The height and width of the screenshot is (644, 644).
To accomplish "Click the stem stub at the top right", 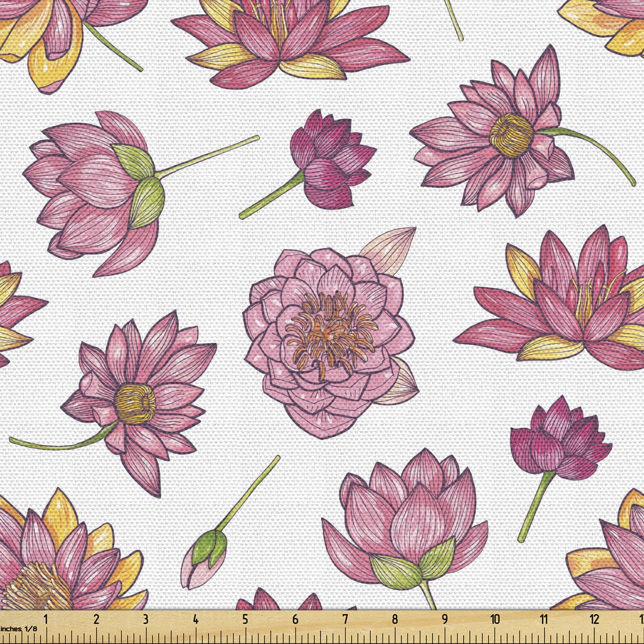I will pyautogui.click(x=453, y=19).
